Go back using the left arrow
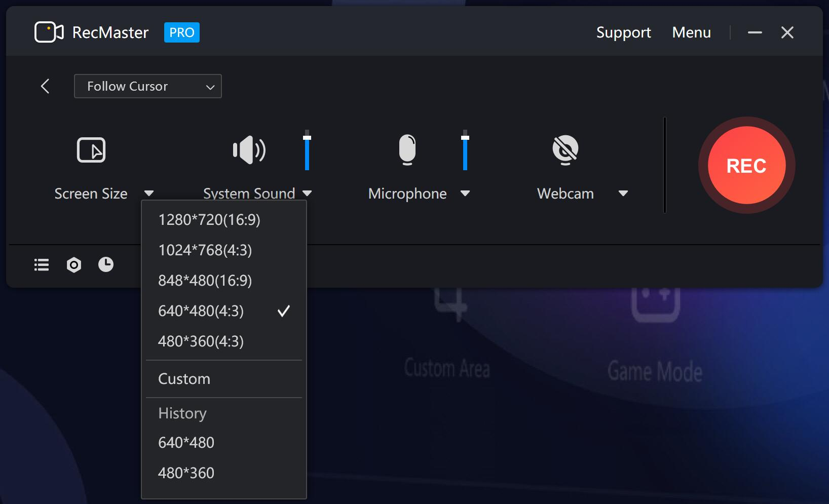Image resolution: width=829 pixels, height=504 pixels. coord(45,86)
